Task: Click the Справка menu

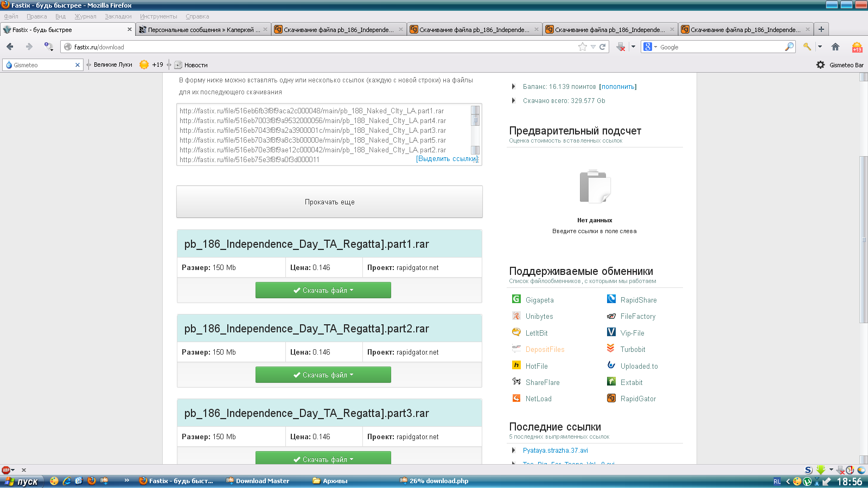Action: pyautogui.click(x=197, y=16)
